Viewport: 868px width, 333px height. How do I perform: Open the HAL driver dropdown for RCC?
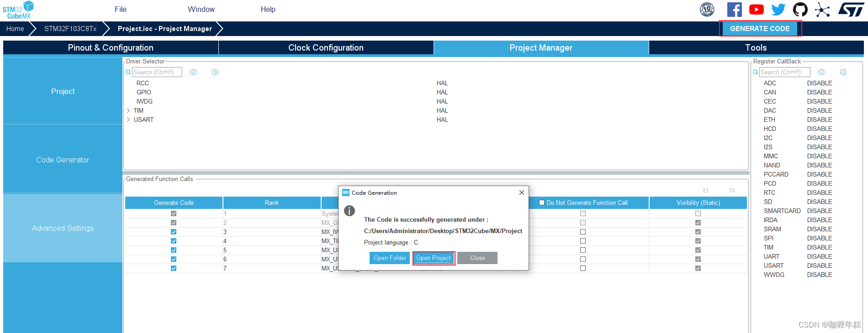(442, 83)
